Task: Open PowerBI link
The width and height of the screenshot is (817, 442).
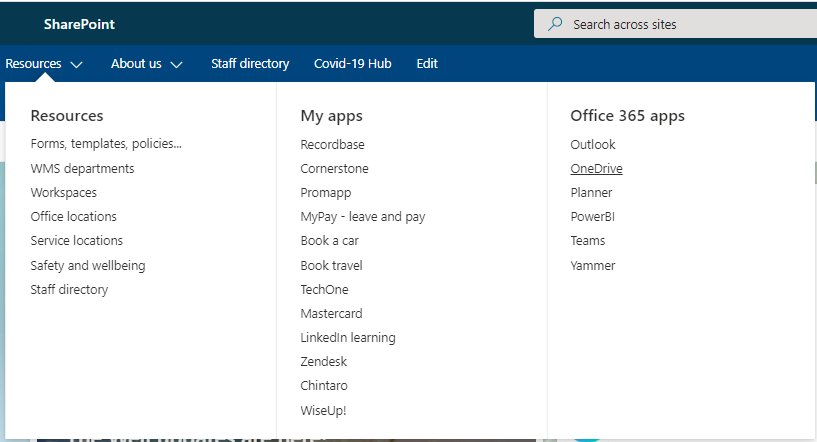Action: (x=592, y=216)
